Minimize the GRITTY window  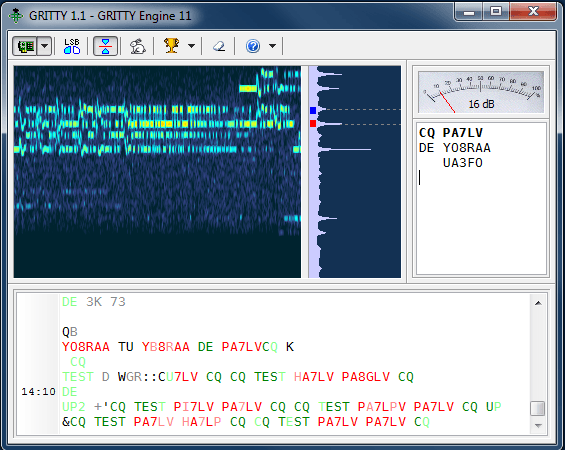coord(469,12)
